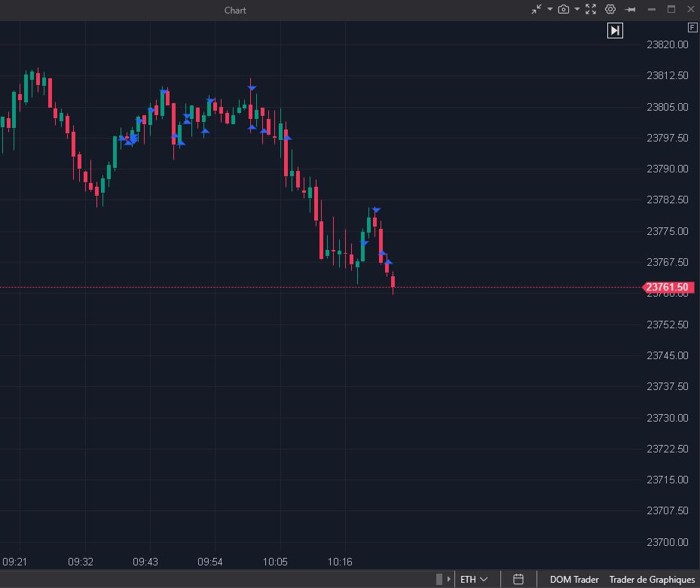This screenshot has height=588, width=700.
Task: Click the 23745.00 price scale label
Action: coord(668,355)
